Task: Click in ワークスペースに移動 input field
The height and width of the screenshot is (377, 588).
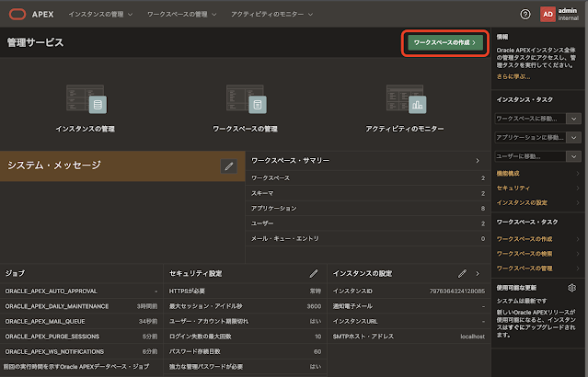Action: 530,119
